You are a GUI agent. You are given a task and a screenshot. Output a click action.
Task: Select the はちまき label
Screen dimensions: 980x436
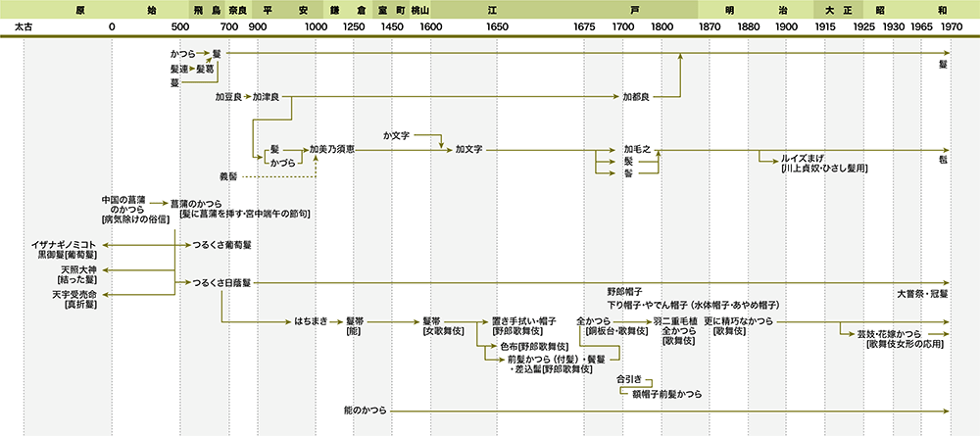coord(310,320)
